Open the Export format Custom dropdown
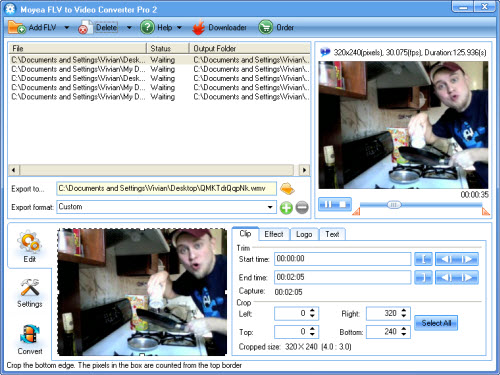 [270, 207]
